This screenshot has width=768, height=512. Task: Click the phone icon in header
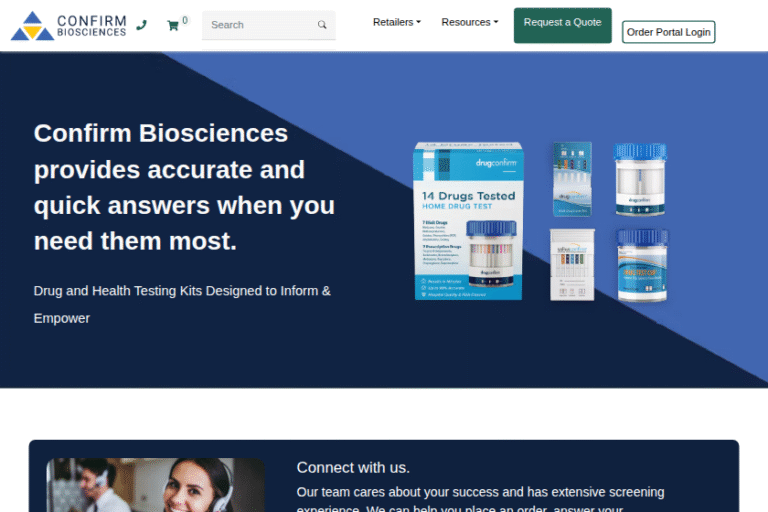coord(141,25)
